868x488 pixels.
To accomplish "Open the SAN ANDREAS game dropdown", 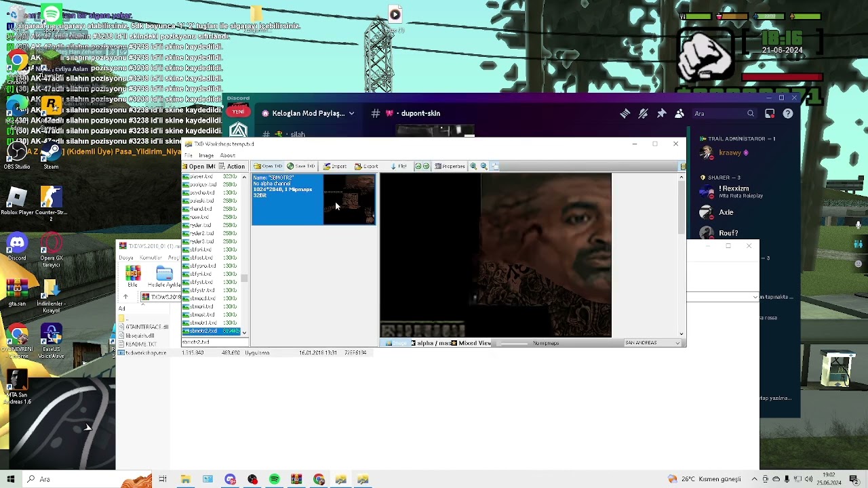I will tap(652, 343).
